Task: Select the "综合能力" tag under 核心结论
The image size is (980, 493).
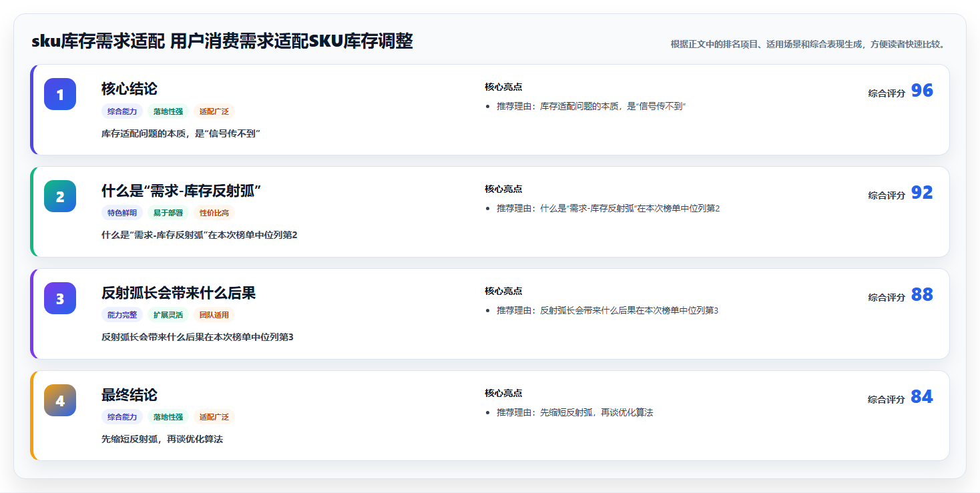Action: click(x=122, y=111)
